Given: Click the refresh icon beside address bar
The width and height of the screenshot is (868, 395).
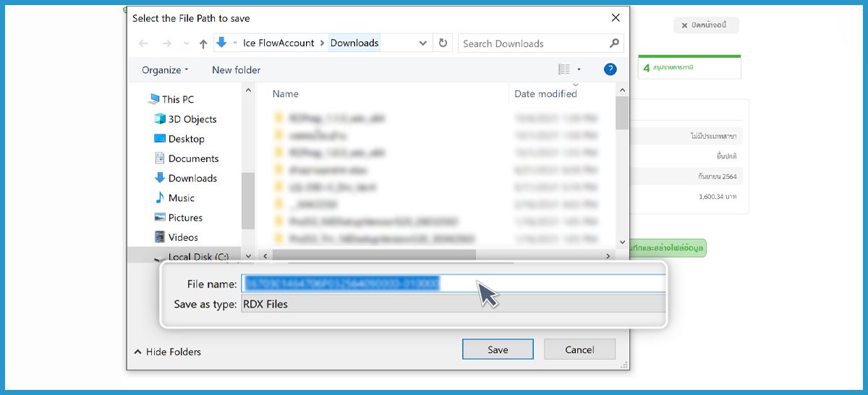Looking at the screenshot, I should [x=443, y=43].
